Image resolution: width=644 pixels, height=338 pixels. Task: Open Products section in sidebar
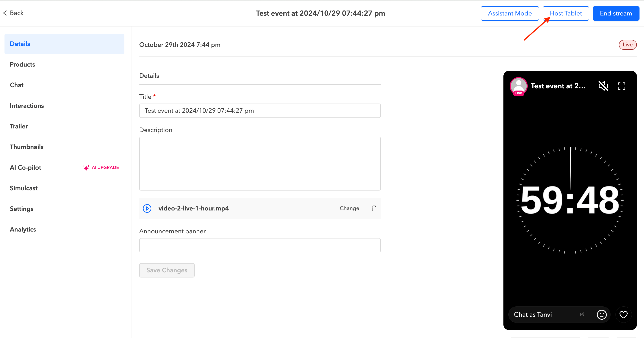(x=22, y=64)
